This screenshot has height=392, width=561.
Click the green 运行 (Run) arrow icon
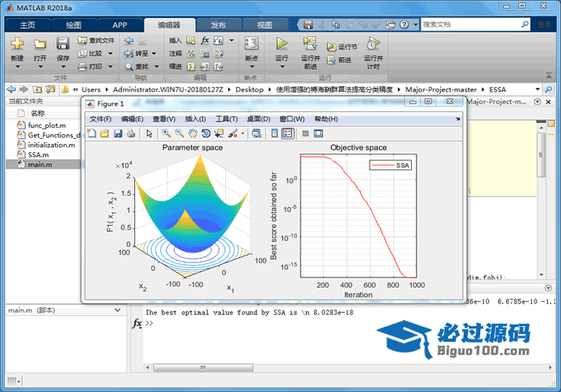coord(282,43)
